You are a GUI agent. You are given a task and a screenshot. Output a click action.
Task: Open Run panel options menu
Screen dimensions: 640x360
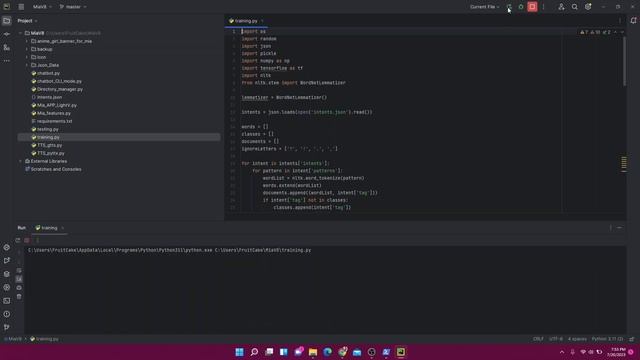coord(611,228)
